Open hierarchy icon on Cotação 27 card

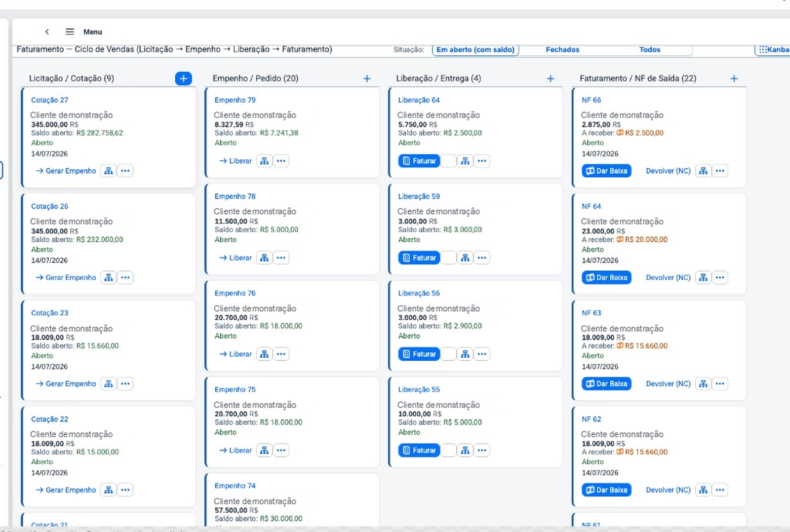coord(109,171)
